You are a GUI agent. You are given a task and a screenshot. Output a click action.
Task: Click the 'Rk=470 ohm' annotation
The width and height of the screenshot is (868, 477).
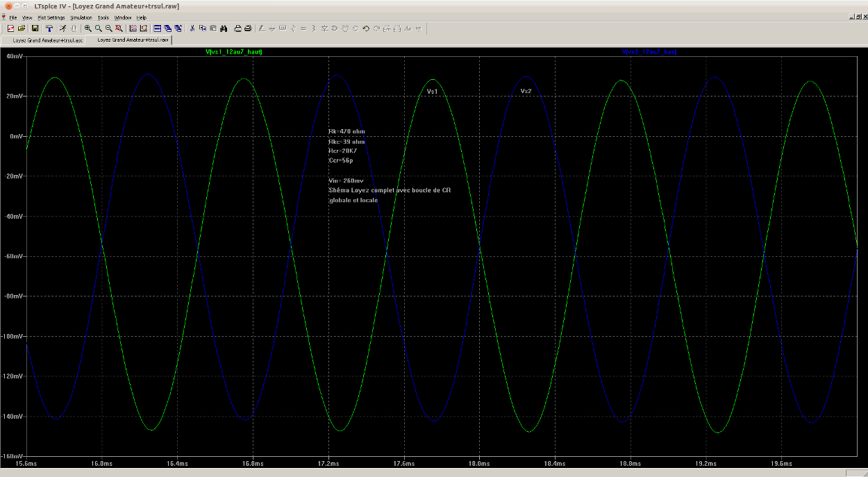click(x=347, y=131)
